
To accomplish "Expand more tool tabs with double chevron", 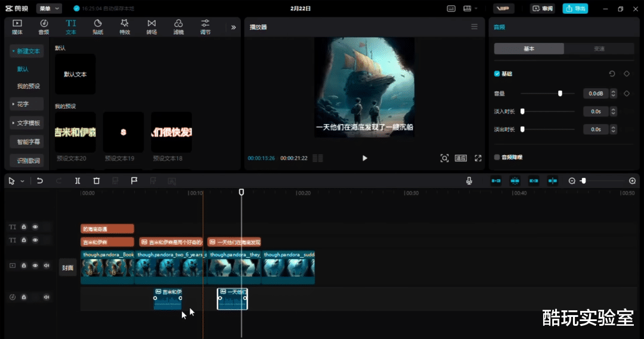I will pos(233,27).
